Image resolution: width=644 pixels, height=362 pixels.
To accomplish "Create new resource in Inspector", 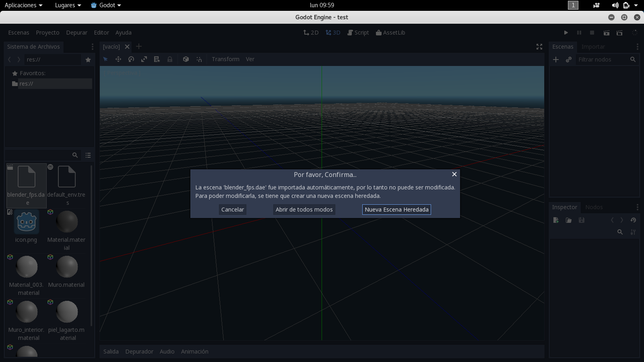I will (x=556, y=220).
